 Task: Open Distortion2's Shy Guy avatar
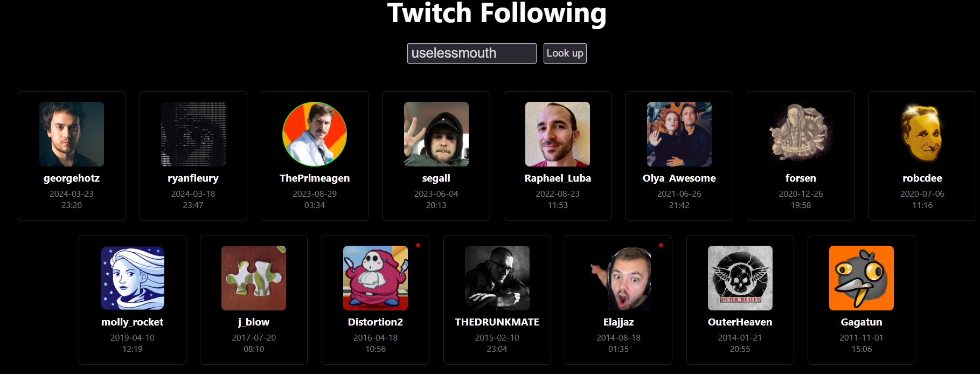(x=376, y=278)
